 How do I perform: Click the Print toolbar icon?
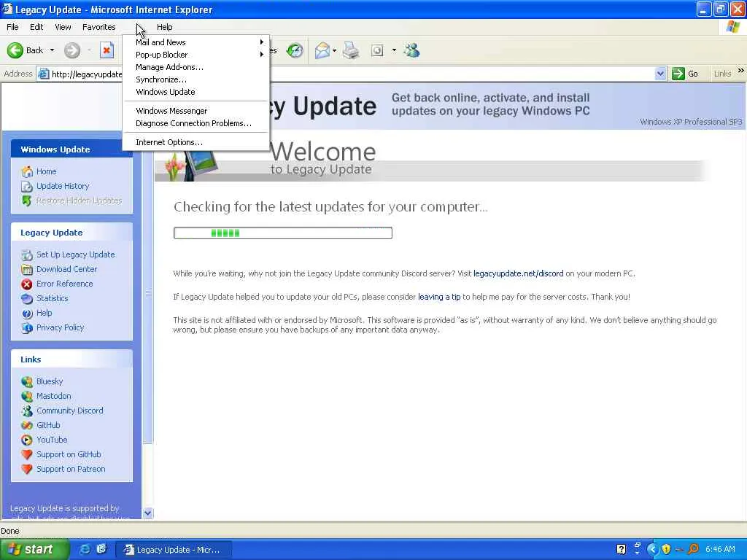[x=351, y=50]
